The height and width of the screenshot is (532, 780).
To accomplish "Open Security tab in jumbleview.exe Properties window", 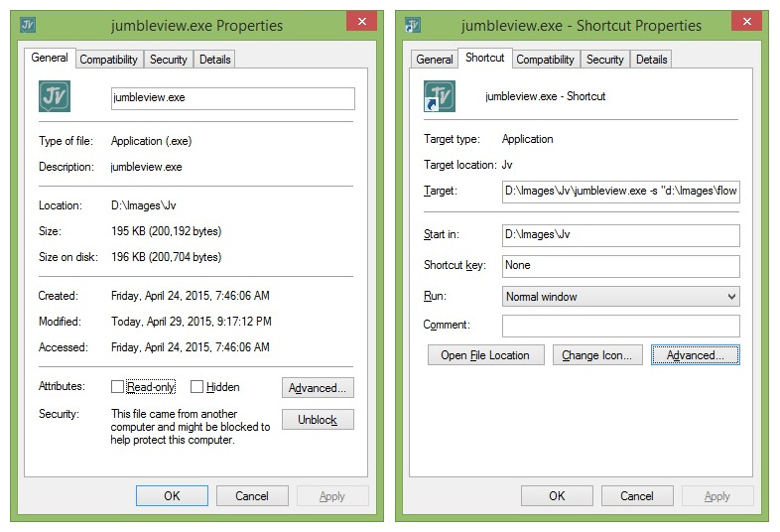I will pos(168,60).
